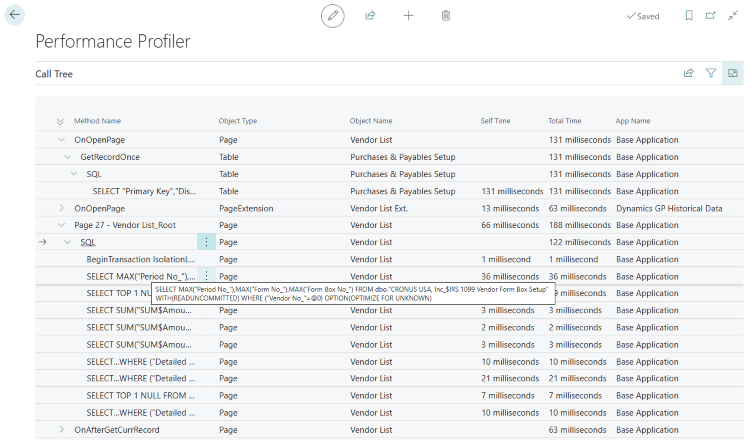Toggle the Call Tree pane layout icon
The width and height of the screenshot is (752, 440).
(733, 73)
